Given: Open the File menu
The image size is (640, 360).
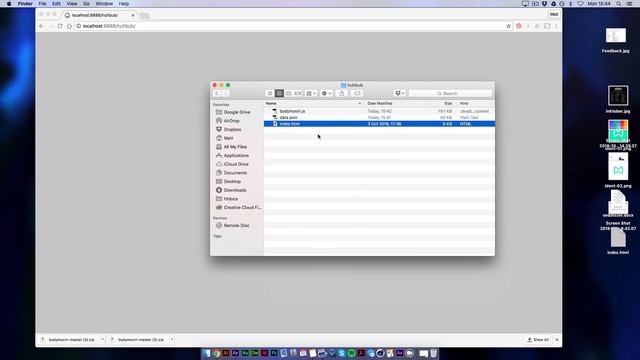Looking at the screenshot, I should (x=42, y=4).
